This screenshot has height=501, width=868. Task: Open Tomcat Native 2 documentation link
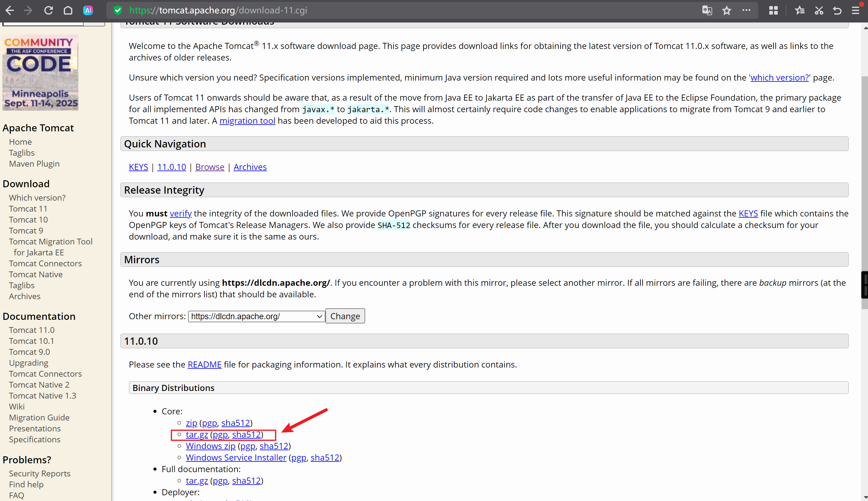click(39, 385)
